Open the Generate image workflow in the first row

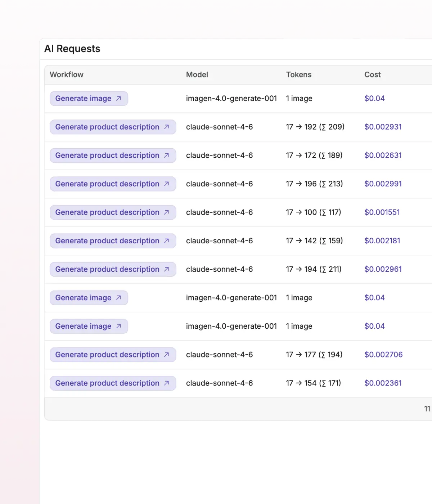pyautogui.click(x=89, y=99)
